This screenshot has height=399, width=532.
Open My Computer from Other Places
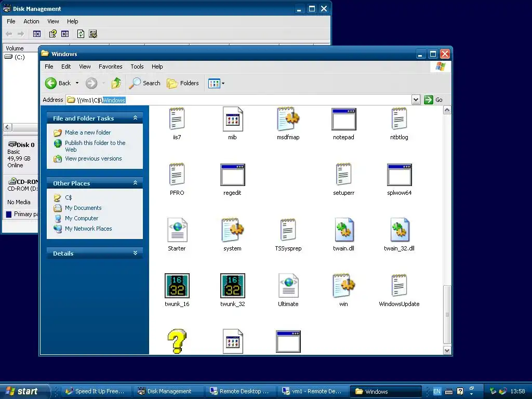[82, 219]
